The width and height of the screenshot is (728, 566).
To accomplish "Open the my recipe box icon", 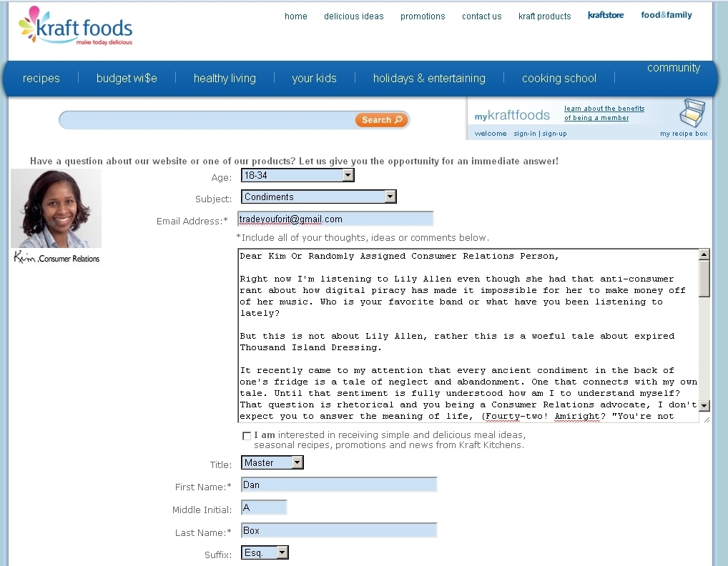I will pyautogui.click(x=692, y=112).
